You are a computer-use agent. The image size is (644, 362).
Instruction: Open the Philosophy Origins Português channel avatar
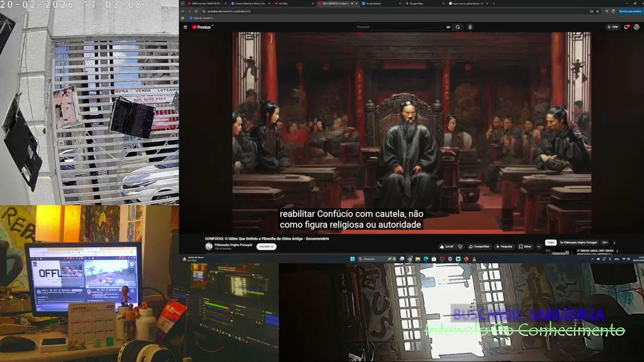click(209, 246)
